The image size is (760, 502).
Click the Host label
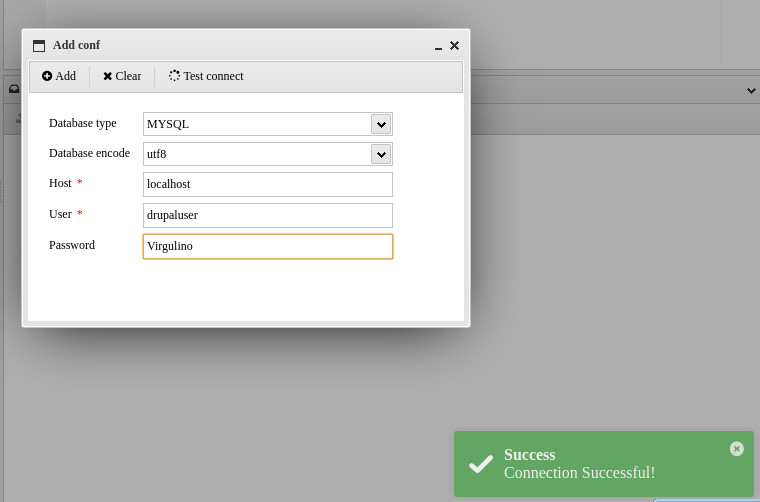(60, 183)
